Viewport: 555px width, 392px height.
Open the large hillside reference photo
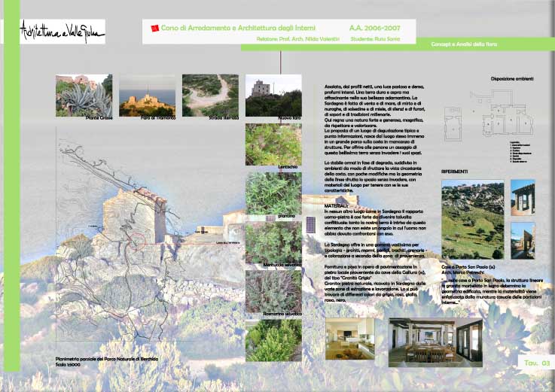pos(472,220)
